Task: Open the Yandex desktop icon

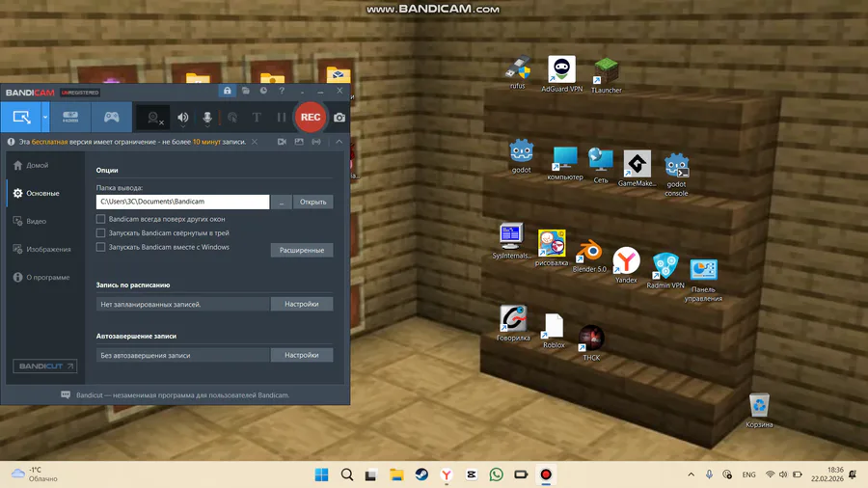Action: 626,265
